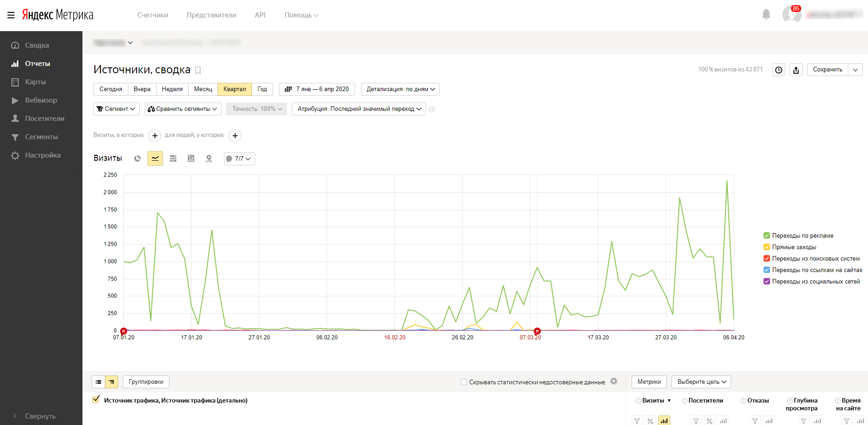
Task: Filter by Визиты metric
Action: [637, 421]
